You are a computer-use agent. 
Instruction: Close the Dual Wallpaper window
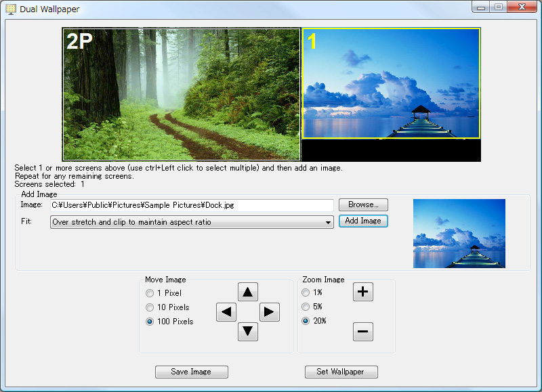coord(522,7)
